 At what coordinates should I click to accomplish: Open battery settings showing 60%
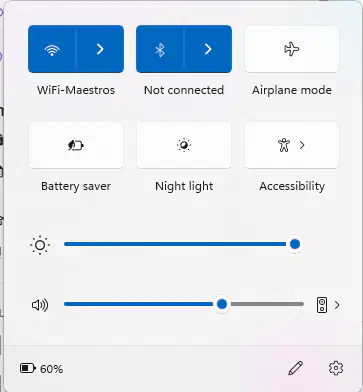click(x=42, y=369)
